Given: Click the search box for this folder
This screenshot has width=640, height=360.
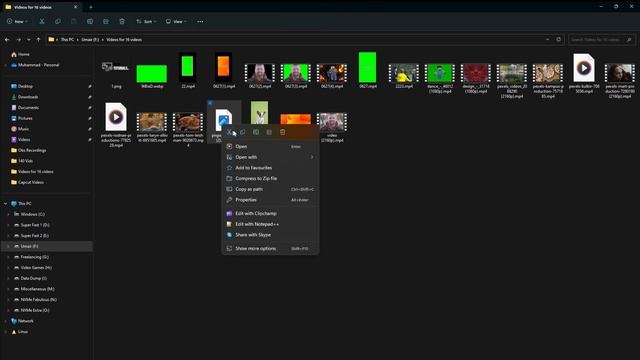Looking at the screenshot, I should (601, 40).
